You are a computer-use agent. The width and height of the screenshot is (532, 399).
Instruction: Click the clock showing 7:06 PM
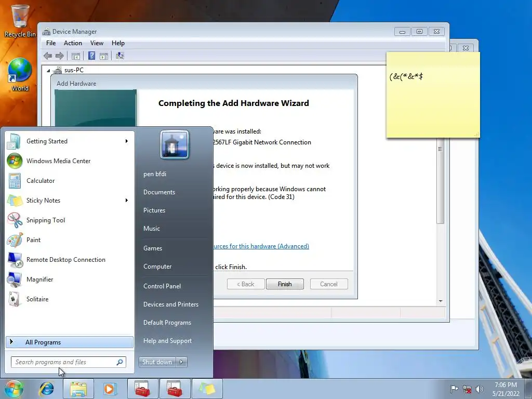506,389
